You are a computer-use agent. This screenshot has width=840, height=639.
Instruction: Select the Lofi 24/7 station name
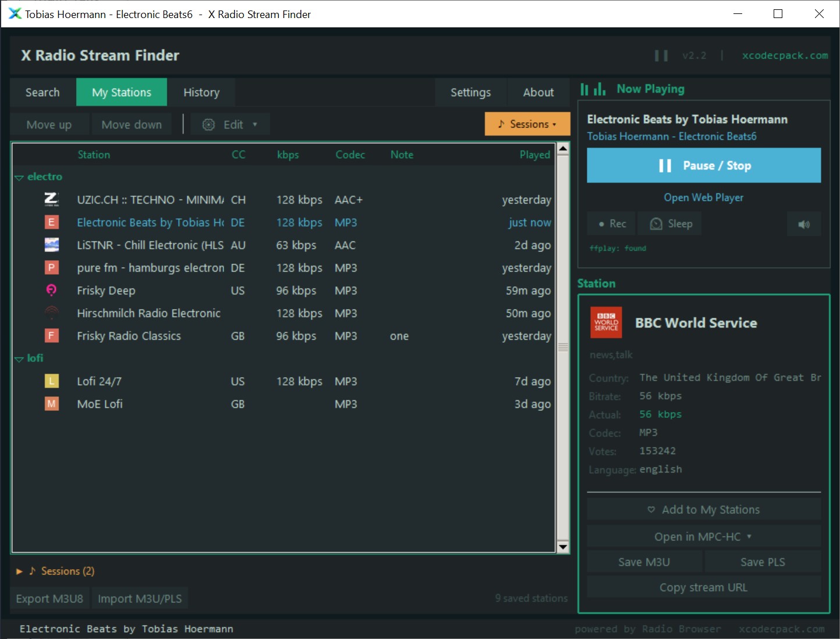tap(100, 381)
